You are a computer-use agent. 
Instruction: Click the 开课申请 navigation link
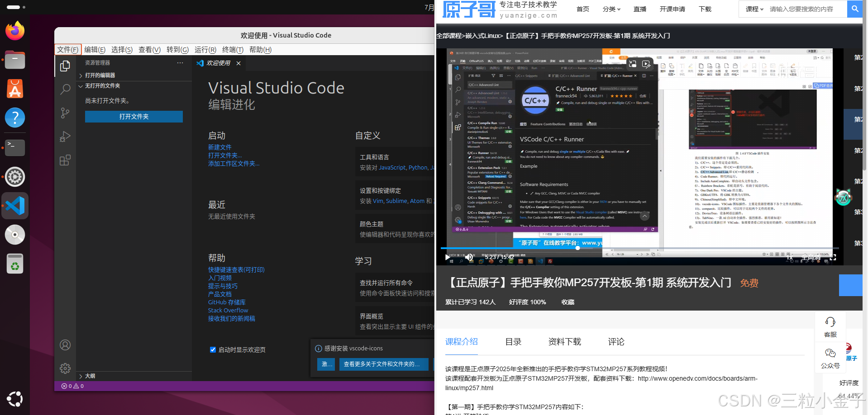pos(672,9)
